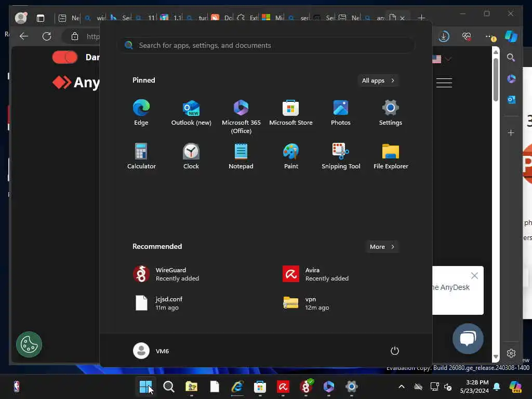Show hidden system tray icons
532x399 pixels.
[x=402, y=387]
